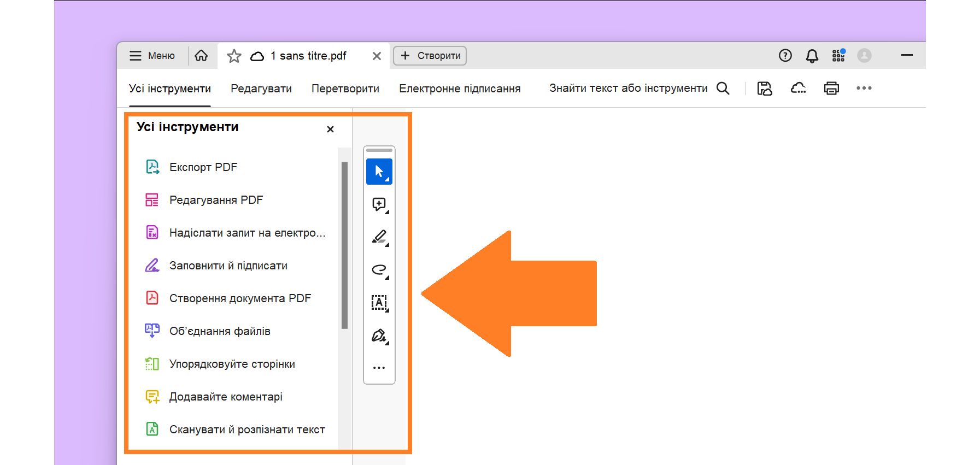Click the Сканувати й розпізнати текст icon

152,429
